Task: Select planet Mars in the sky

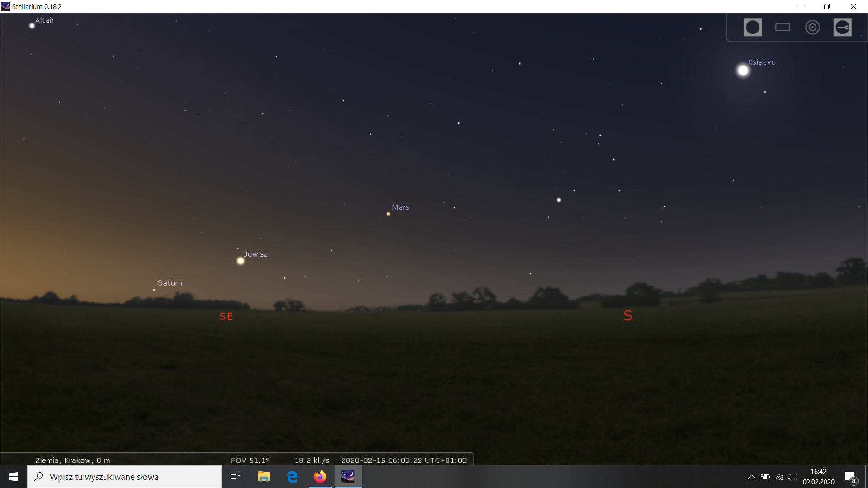Action: (x=388, y=214)
